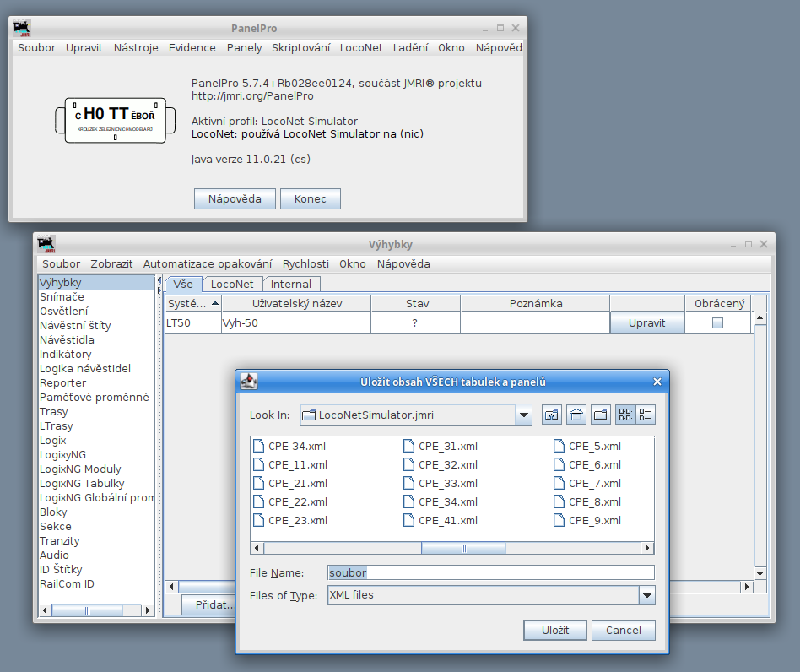Go to the Home directory icon
This screenshot has width=800, height=672.
[x=576, y=415]
